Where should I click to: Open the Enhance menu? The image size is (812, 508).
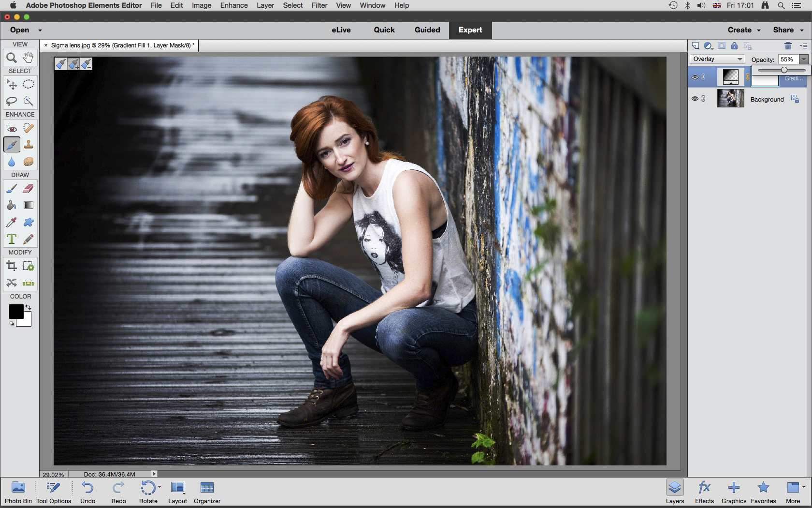[x=234, y=5]
